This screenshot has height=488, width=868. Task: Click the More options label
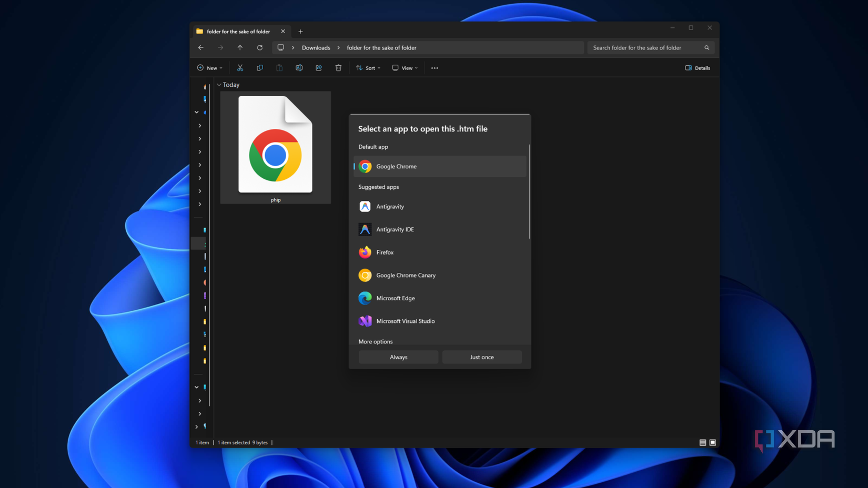(x=376, y=342)
